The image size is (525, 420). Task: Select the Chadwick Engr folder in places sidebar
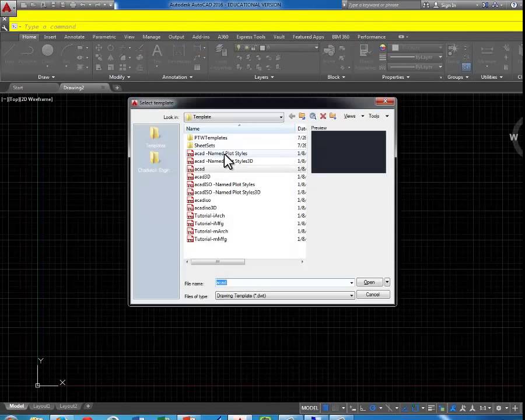pyautogui.click(x=155, y=162)
